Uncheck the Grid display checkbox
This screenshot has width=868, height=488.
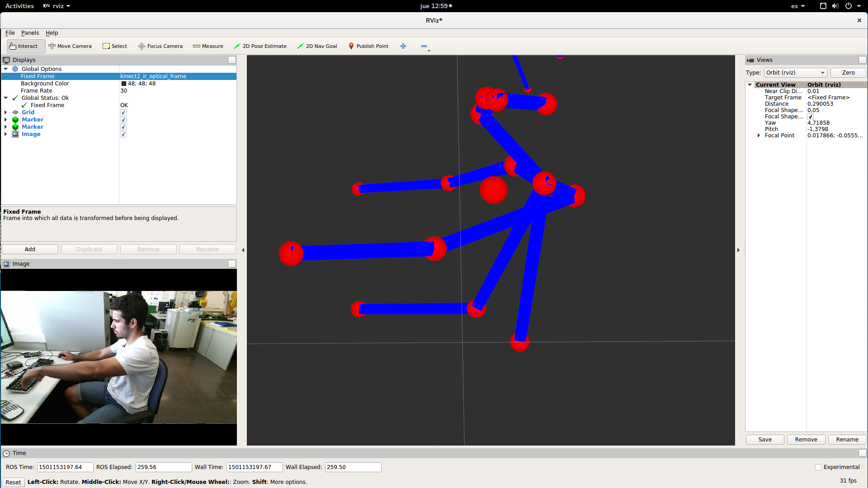(x=123, y=113)
